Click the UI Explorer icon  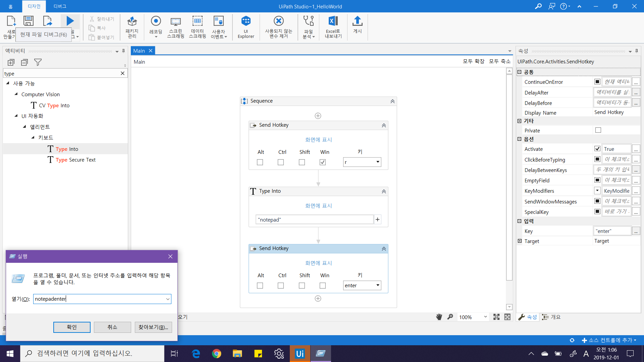(246, 21)
